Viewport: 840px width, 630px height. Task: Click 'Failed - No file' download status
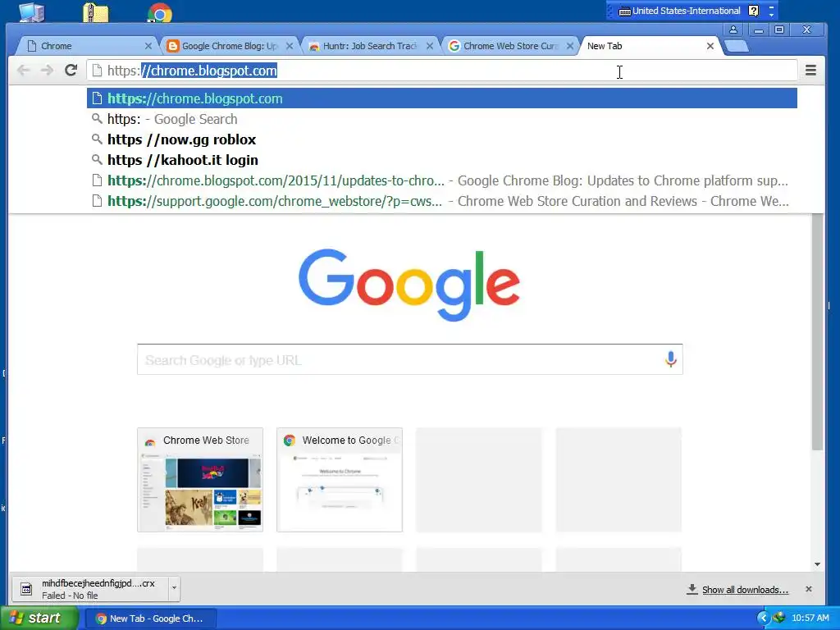pyautogui.click(x=70, y=596)
